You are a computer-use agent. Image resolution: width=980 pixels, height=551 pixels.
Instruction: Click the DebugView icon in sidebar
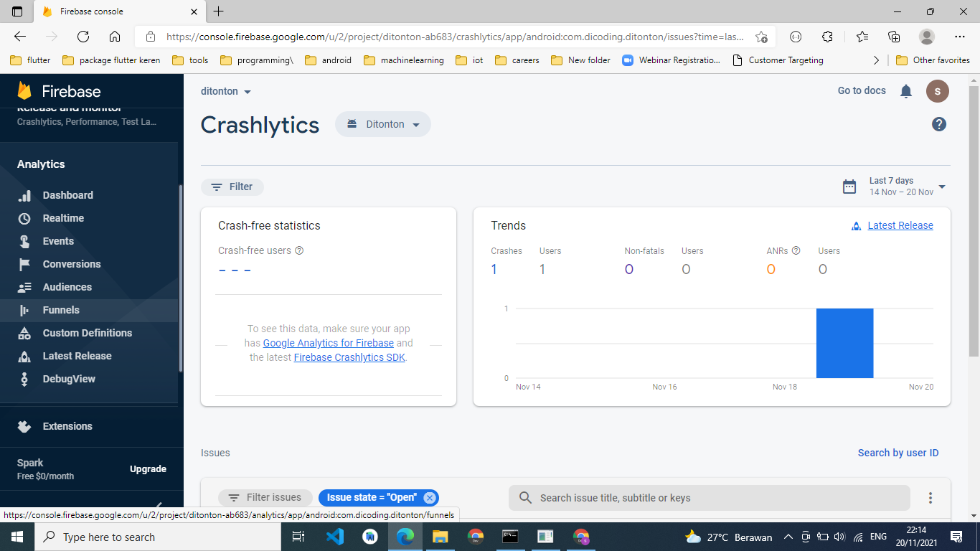[24, 379]
